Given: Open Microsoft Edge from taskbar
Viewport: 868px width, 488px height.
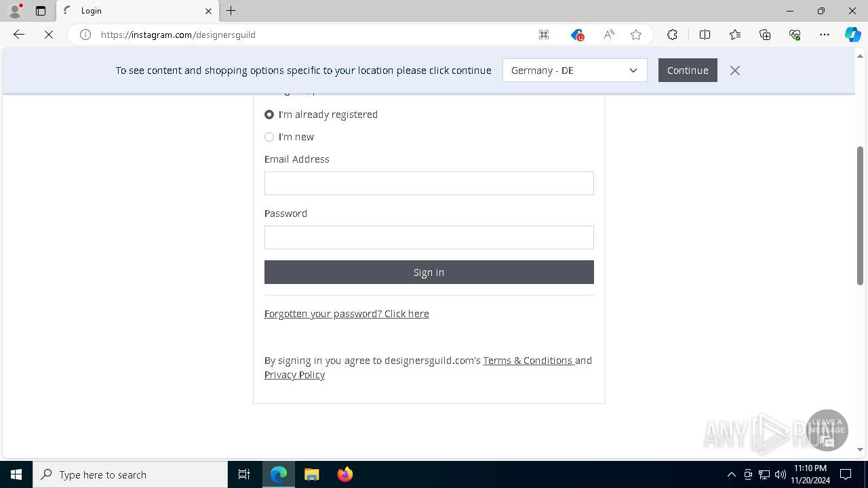Looking at the screenshot, I should tap(279, 474).
